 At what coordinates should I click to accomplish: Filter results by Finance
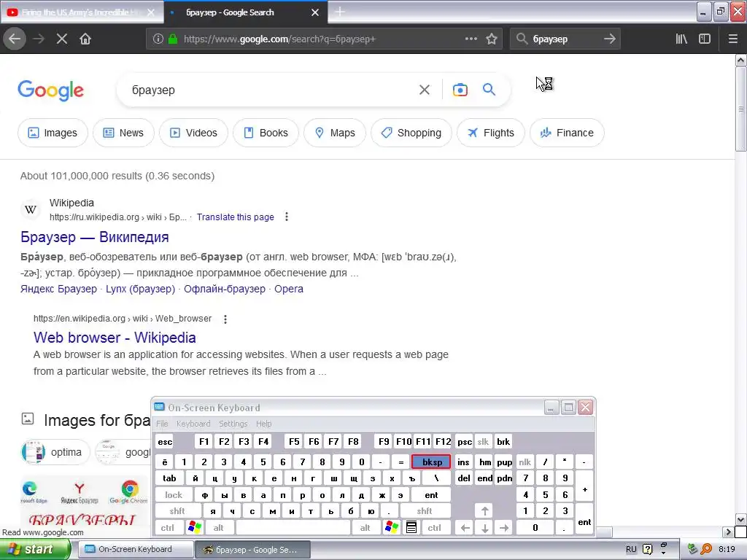point(567,133)
